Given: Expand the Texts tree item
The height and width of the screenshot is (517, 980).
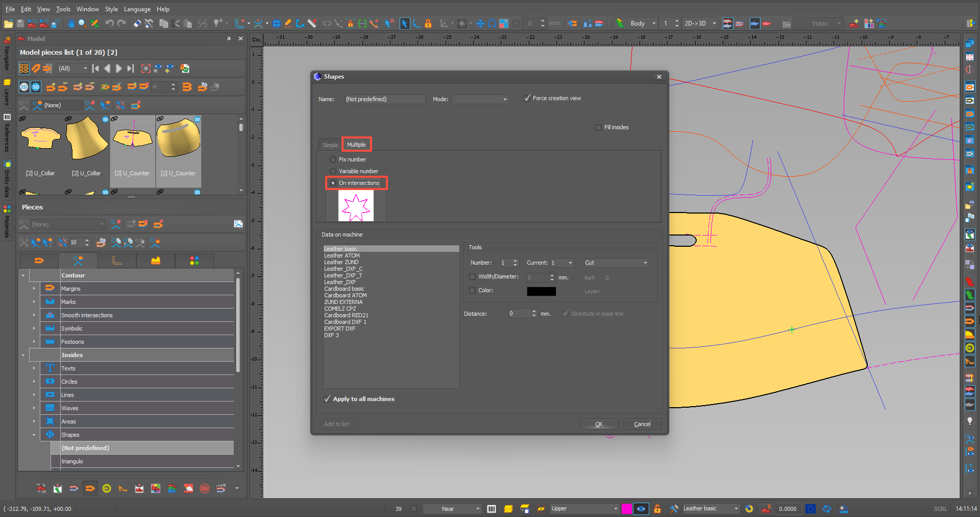Looking at the screenshot, I should click(x=34, y=368).
